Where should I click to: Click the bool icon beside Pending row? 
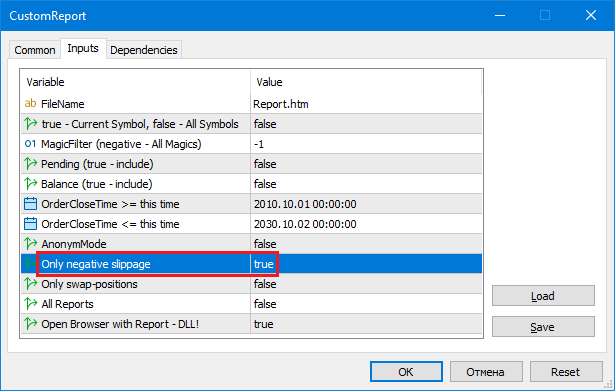pyautogui.click(x=30, y=164)
